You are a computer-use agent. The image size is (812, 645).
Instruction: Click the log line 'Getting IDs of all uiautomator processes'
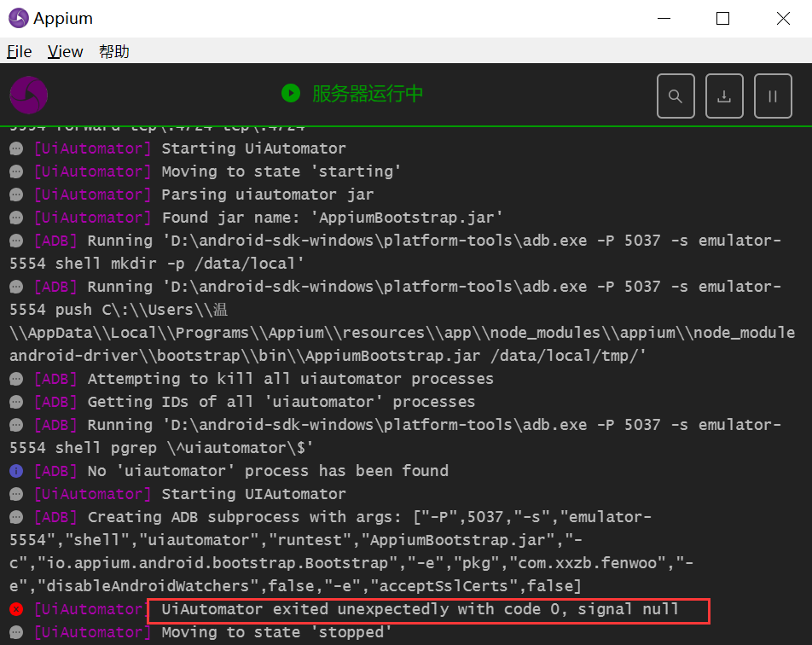coord(256,401)
